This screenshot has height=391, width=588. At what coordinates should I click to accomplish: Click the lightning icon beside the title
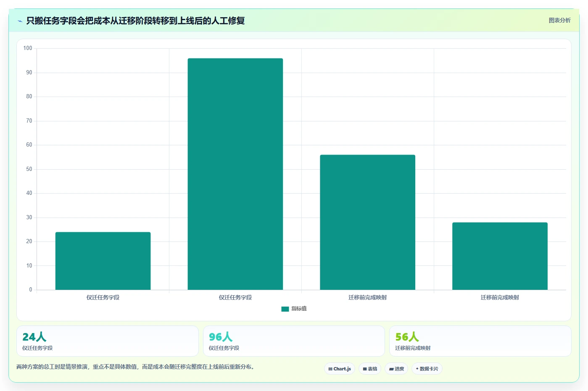point(20,21)
